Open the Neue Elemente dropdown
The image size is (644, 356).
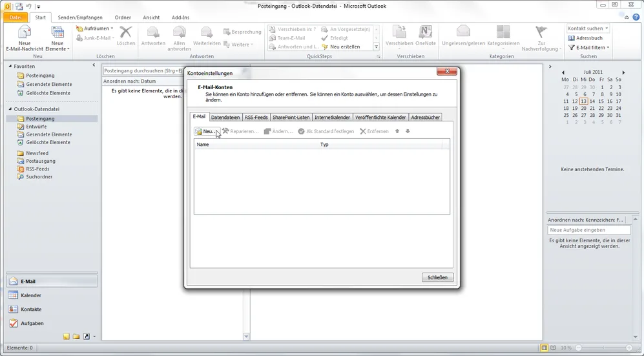57,38
